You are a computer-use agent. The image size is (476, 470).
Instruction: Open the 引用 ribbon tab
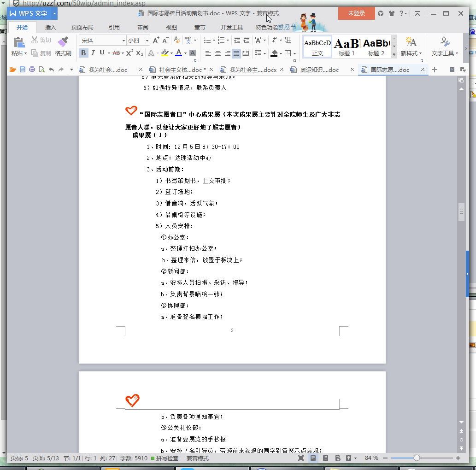click(x=114, y=27)
